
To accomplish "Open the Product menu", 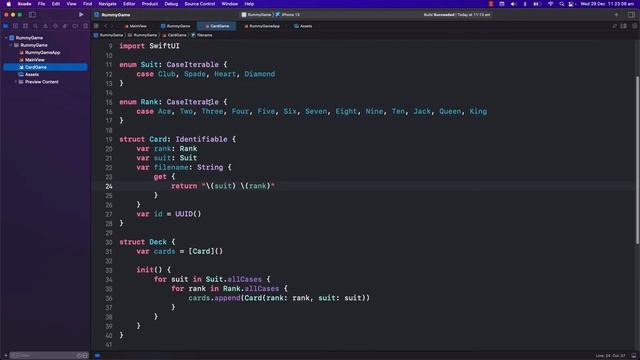I will [150, 4].
